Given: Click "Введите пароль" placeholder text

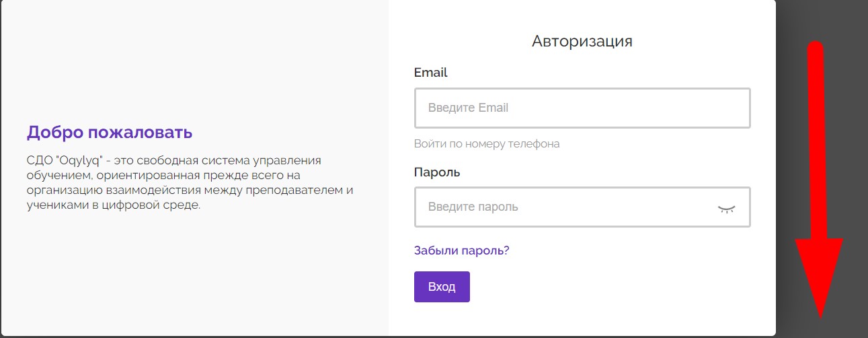Looking at the screenshot, I should pos(473,207).
